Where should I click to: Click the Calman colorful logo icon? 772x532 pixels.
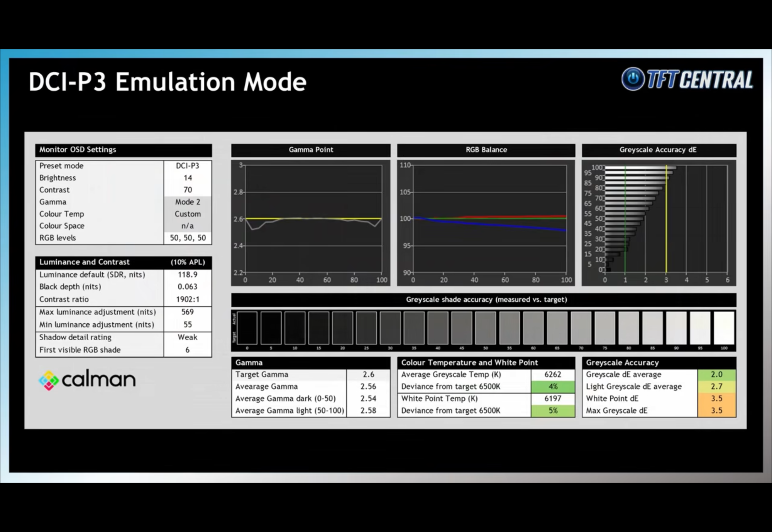(x=49, y=380)
